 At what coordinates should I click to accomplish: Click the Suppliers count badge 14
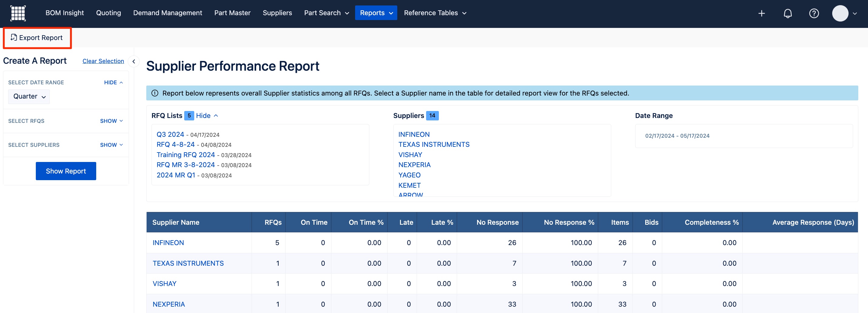(x=432, y=116)
